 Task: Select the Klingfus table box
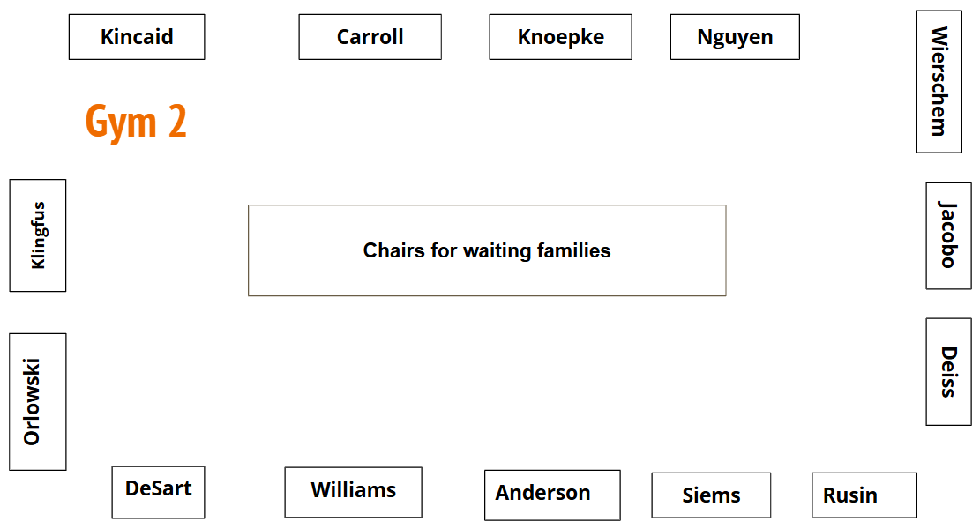click(37, 235)
